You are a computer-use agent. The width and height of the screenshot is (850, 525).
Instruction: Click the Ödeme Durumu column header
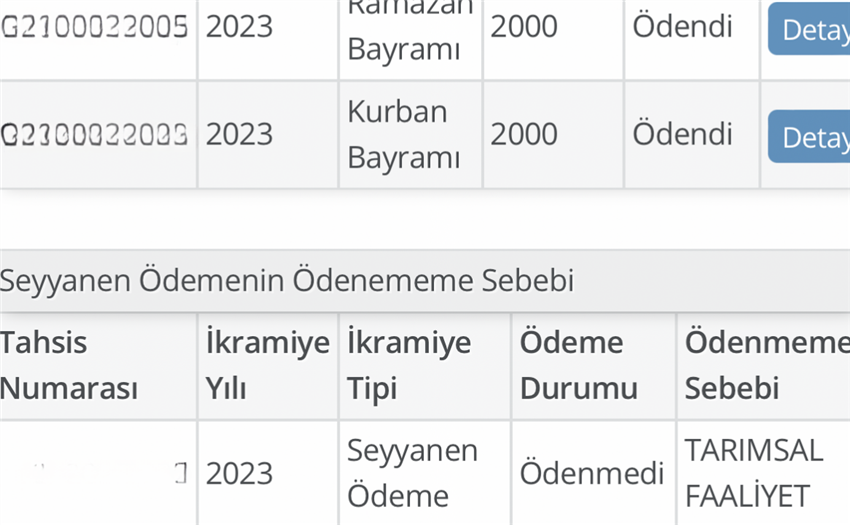[578, 366]
